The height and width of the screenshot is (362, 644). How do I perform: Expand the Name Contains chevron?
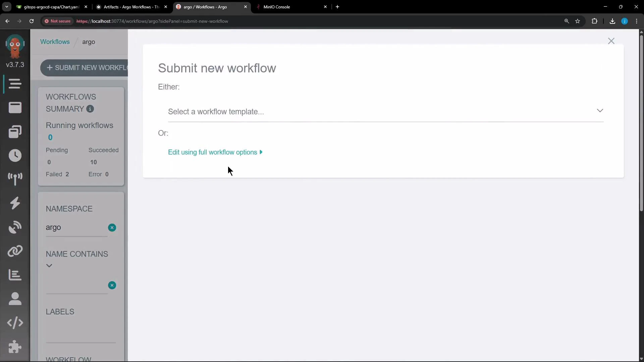pyautogui.click(x=49, y=265)
